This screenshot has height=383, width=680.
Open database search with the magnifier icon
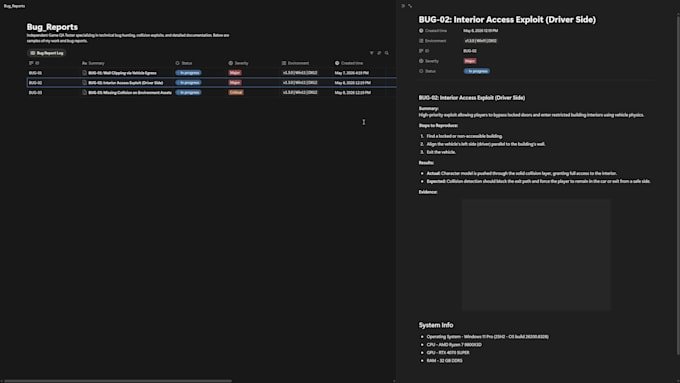coord(386,53)
